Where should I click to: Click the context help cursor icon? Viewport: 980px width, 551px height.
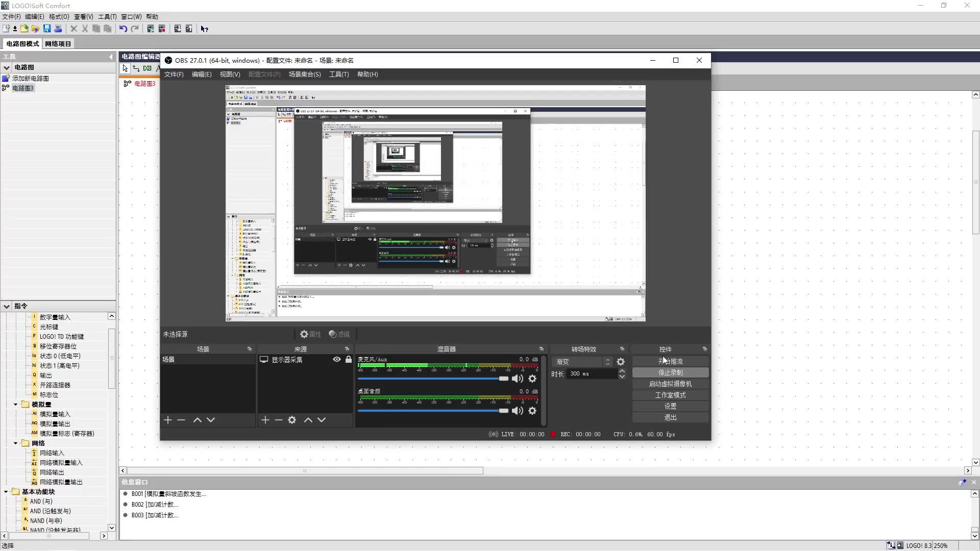pos(205,29)
